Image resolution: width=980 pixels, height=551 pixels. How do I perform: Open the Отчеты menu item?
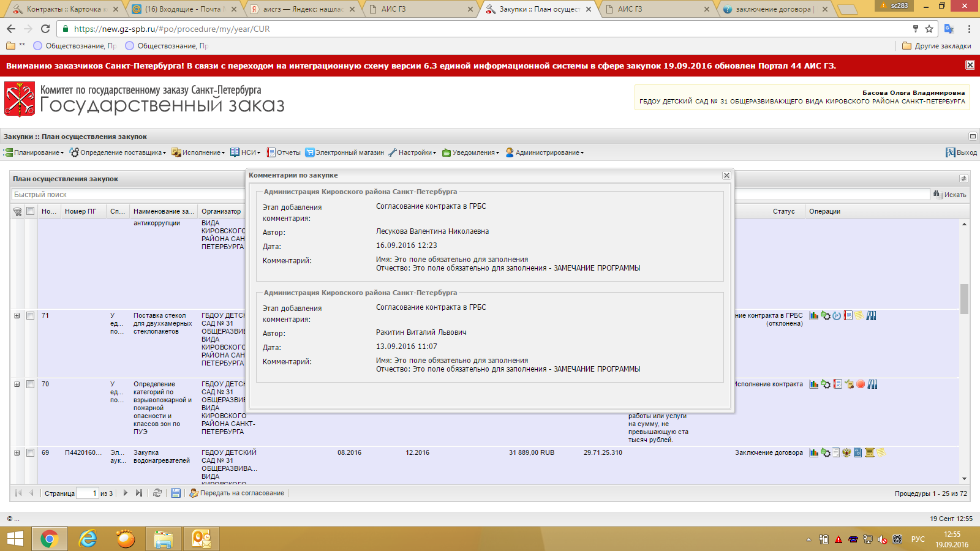click(x=284, y=152)
